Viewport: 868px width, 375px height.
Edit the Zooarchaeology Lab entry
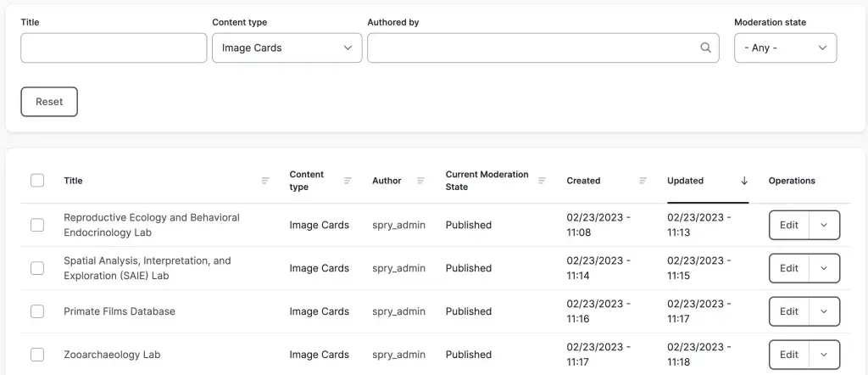tap(789, 355)
